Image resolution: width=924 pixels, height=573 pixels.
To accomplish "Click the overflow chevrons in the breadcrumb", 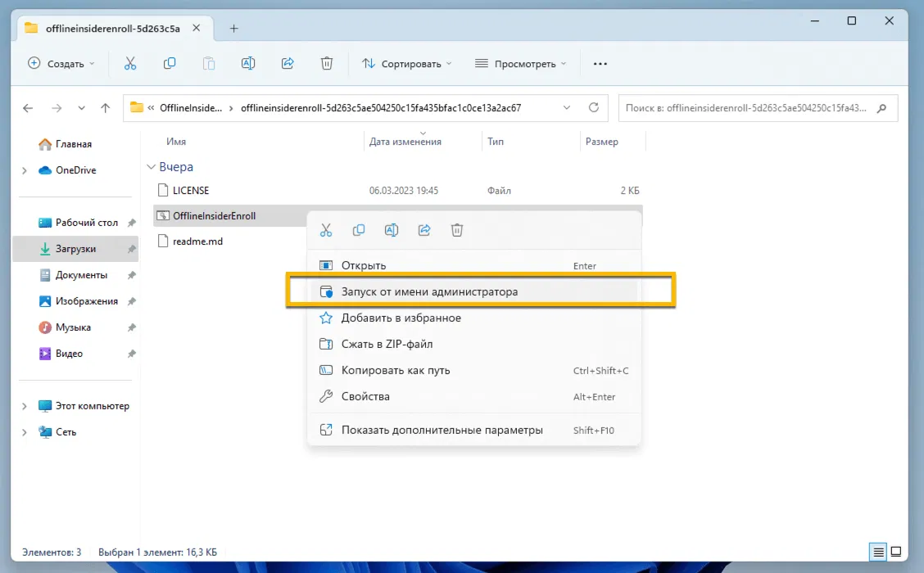I will point(151,108).
